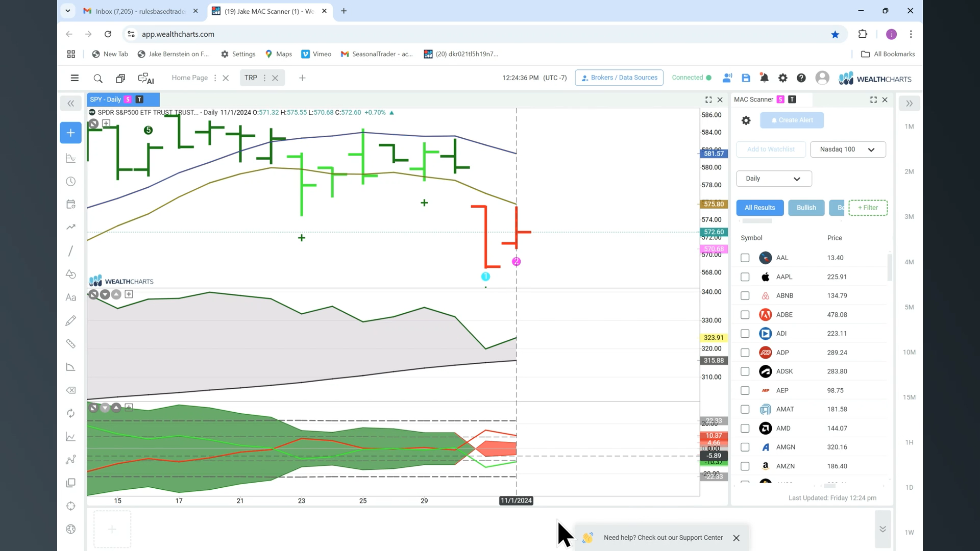Open the user profile avatar

pyautogui.click(x=822, y=78)
